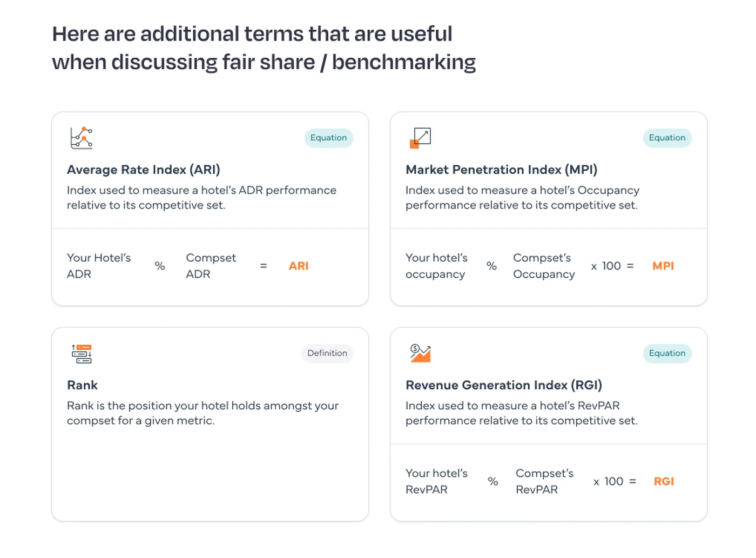Viewport: 756px width, 558px height.
Task: Click the dollar growth chart icon above RGI
Action: pyautogui.click(x=420, y=353)
